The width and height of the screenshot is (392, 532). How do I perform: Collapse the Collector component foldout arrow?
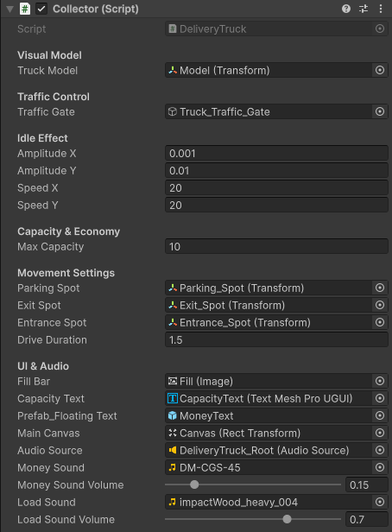point(9,9)
